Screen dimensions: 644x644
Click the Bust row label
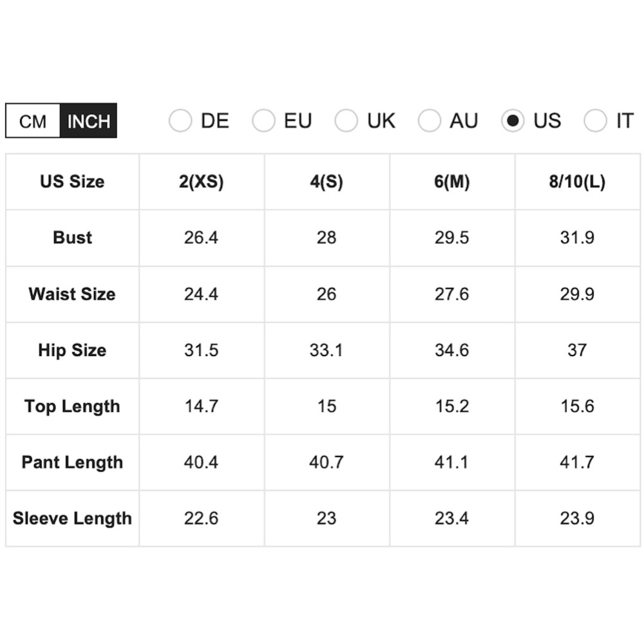pyautogui.click(x=72, y=238)
